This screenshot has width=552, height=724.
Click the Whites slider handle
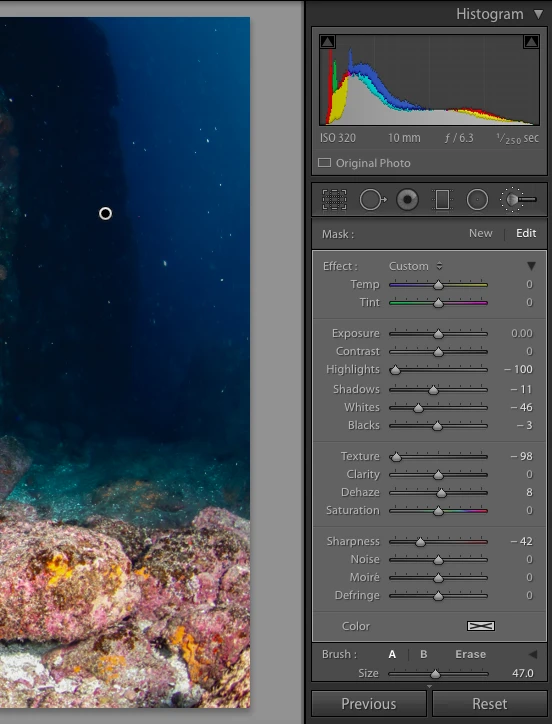418,408
